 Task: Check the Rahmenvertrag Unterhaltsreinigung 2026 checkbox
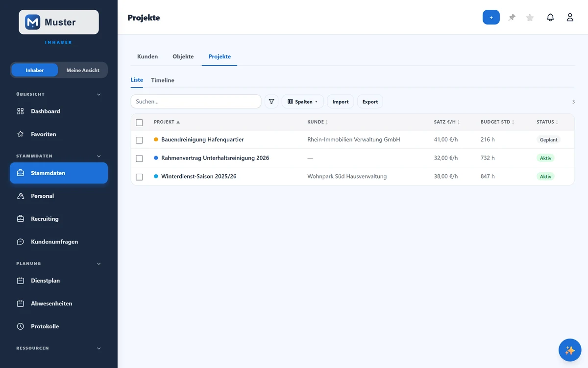pos(139,158)
